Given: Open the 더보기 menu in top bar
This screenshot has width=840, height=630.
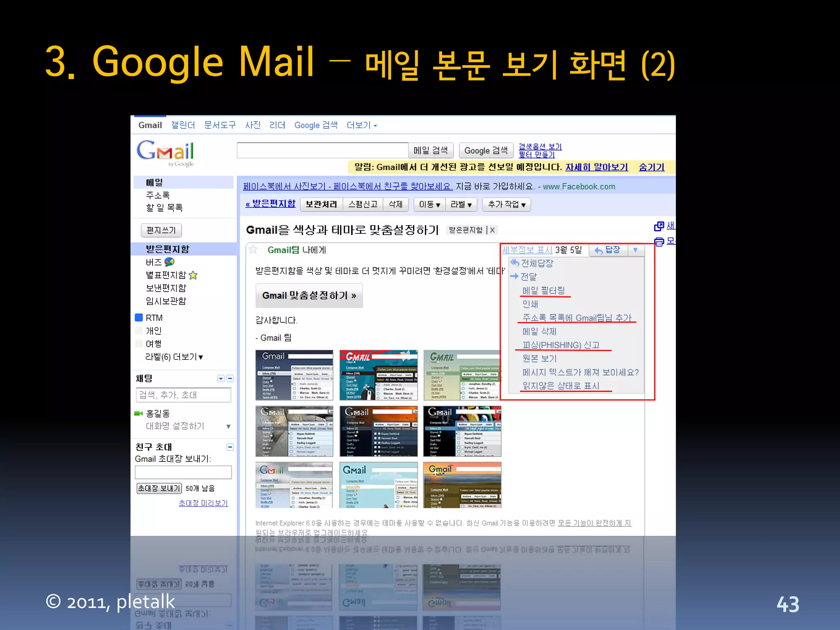Looking at the screenshot, I should click(x=362, y=125).
